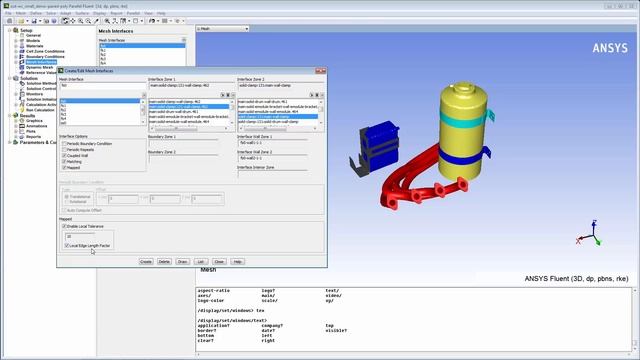The width and height of the screenshot is (640, 360).
Task: Click the Graphics icon under Results
Action: click(x=22, y=121)
